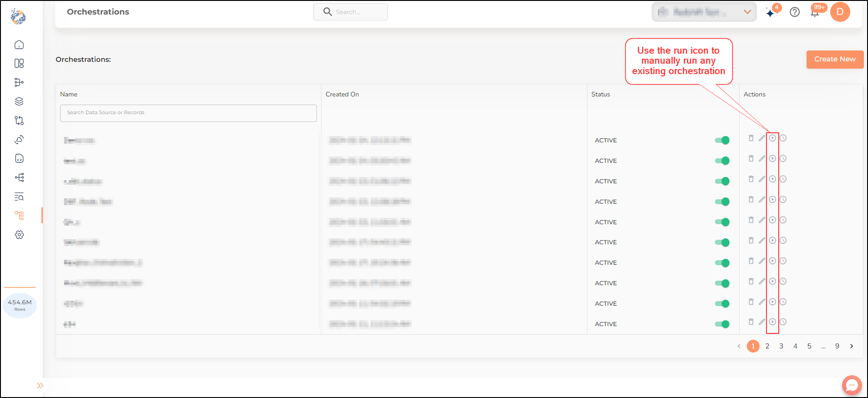Click the pagination ellipsis
868x398 pixels.
[823, 347]
